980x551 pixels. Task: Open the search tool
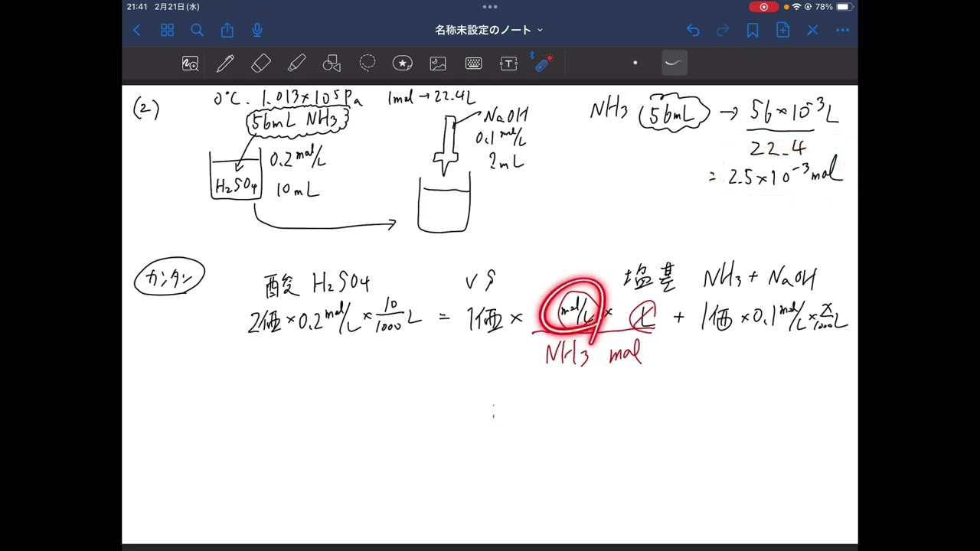point(197,30)
